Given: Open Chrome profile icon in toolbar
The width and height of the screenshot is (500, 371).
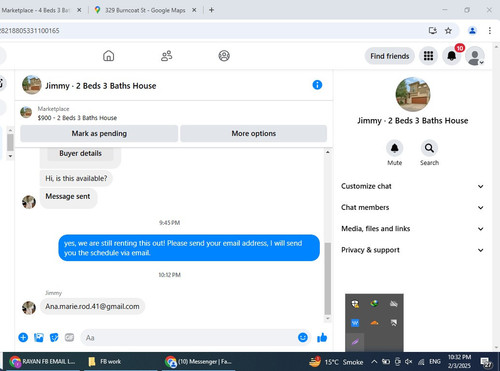Looking at the screenshot, I should (472, 31).
